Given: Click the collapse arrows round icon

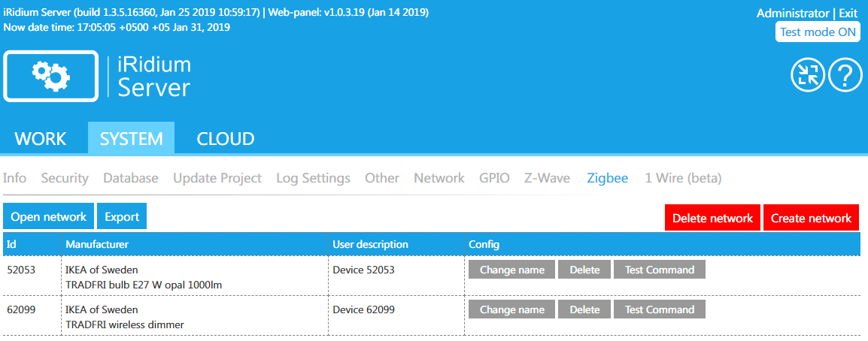Looking at the screenshot, I should point(808,76).
